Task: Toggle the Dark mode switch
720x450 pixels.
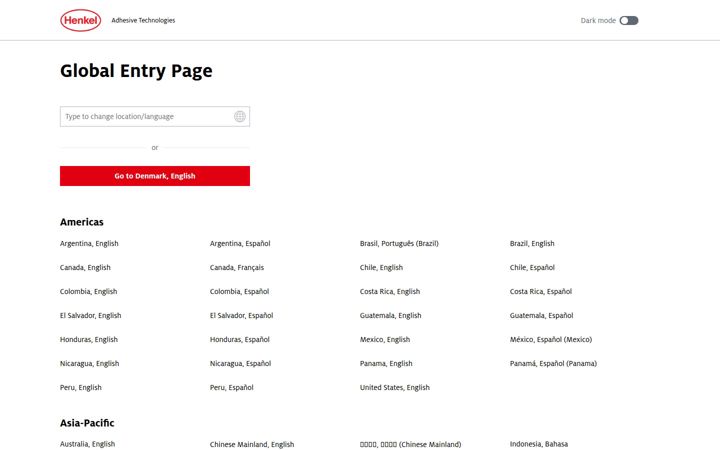Action: point(629,20)
